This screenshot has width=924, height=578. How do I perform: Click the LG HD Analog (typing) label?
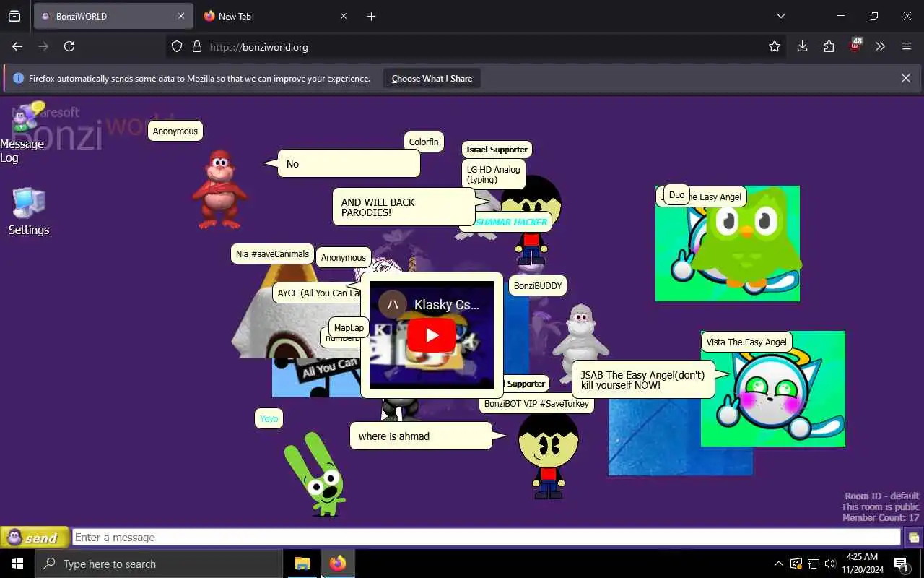pos(493,174)
